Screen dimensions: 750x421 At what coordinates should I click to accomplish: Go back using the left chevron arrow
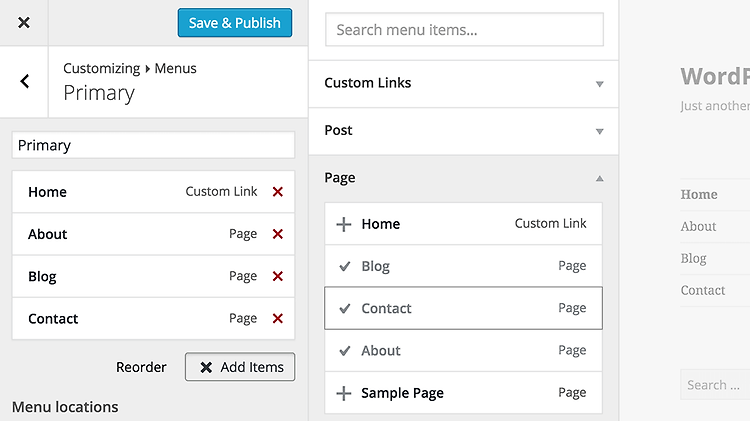tap(24, 81)
